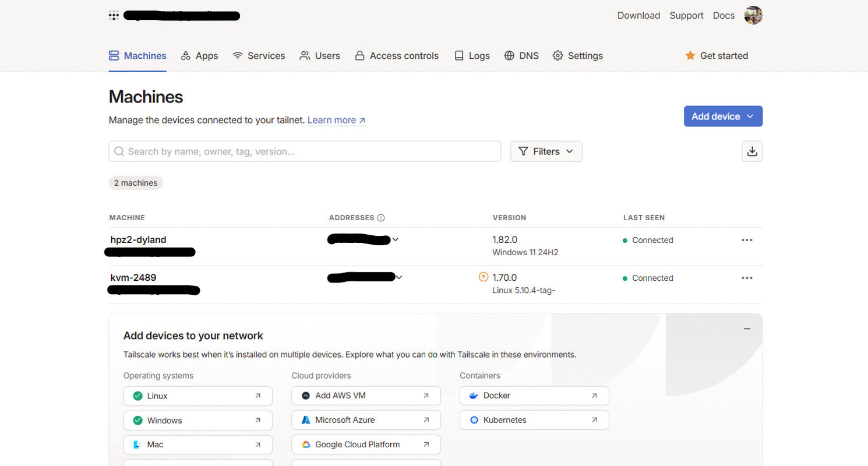
Task: Expand kvm-2489 addresses chevron
Action: click(399, 277)
